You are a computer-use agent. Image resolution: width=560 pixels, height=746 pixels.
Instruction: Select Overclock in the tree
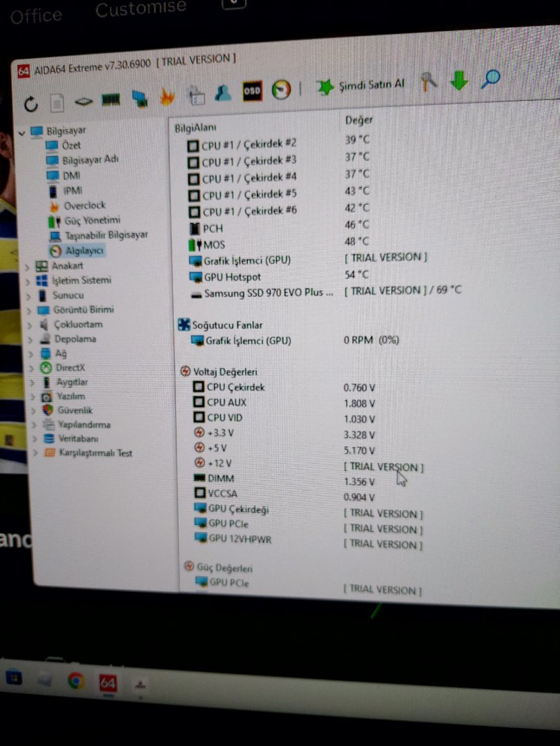[x=85, y=206]
